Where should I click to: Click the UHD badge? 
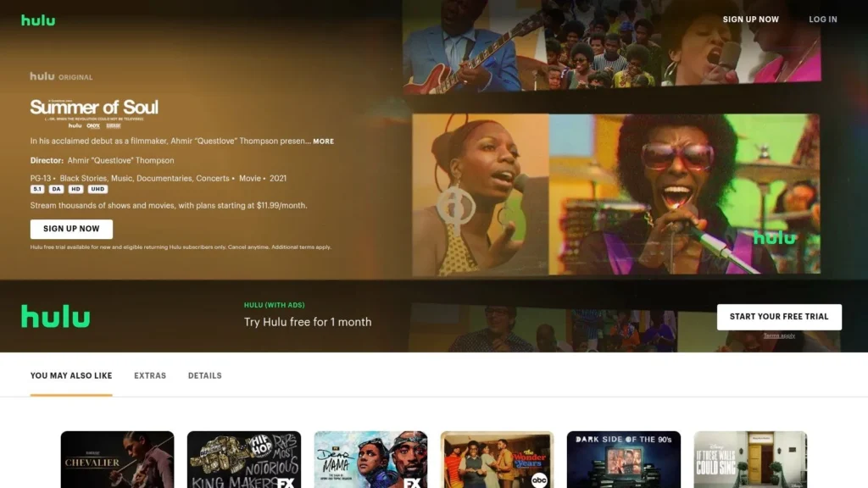click(x=97, y=189)
